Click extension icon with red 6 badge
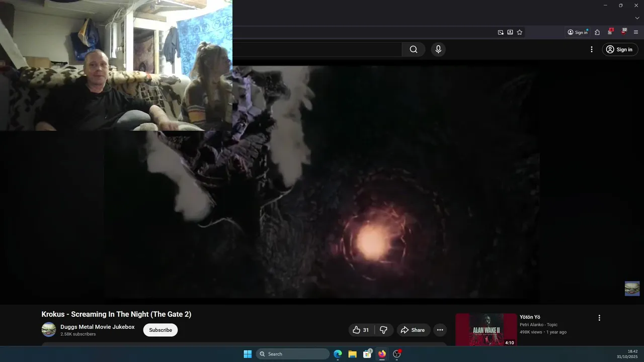Screen dimensions: 644x362 tap(610, 32)
